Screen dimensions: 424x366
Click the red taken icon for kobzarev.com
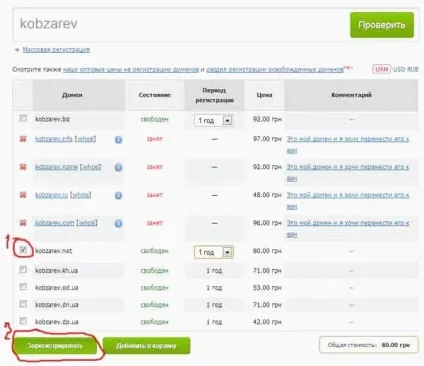tap(23, 223)
